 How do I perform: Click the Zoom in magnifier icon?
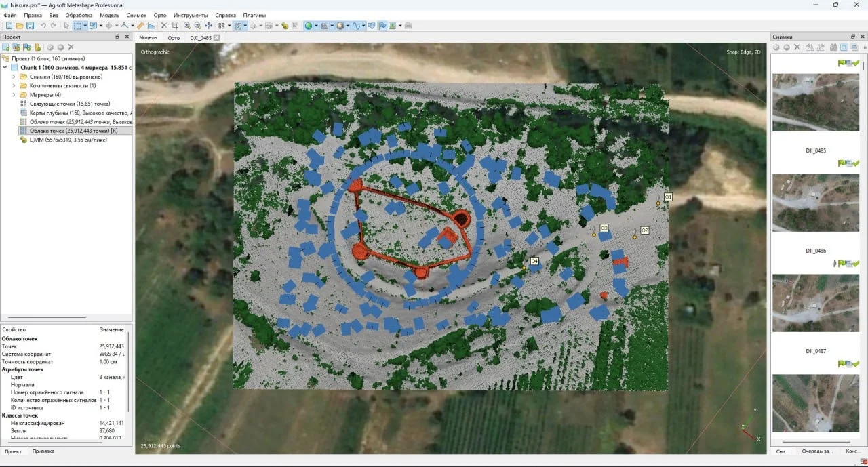pos(187,26)
